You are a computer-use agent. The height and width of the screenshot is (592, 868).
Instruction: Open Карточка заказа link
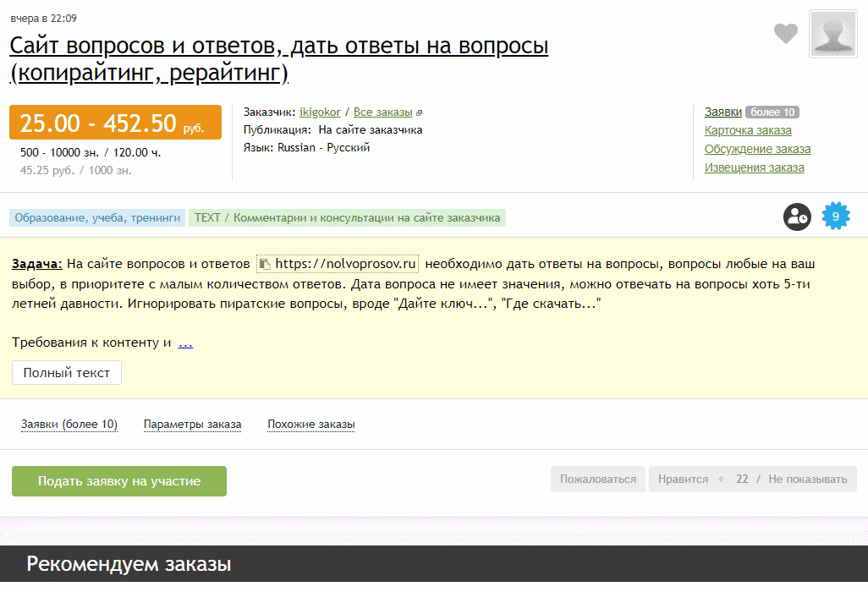(x=748, y=130)
